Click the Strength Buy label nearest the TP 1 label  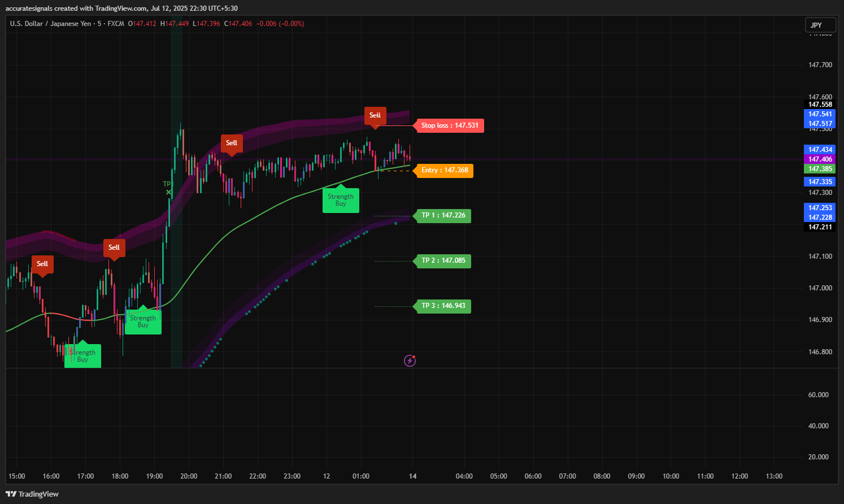[x=341, y=199]
